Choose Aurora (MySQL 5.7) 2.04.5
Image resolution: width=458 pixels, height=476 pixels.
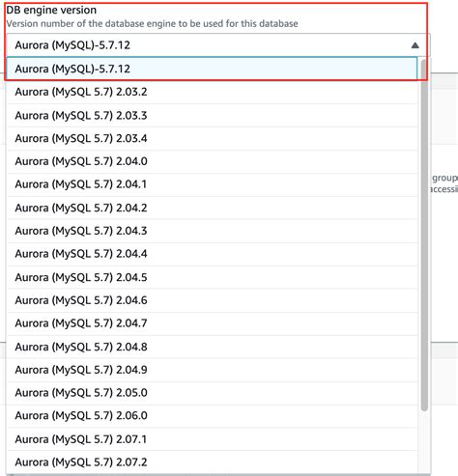pyautogui.click(x=212, y=277)
